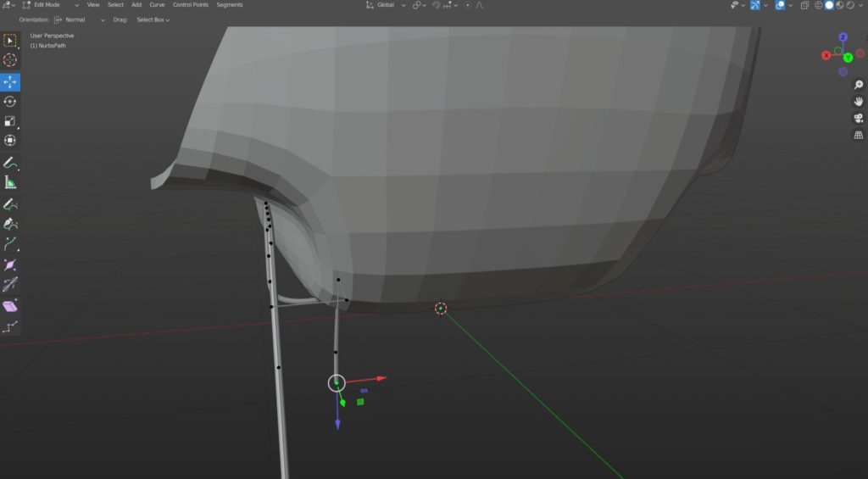Expand the Drag Select Box dropdown
The height and width of the screenshot is (479, 868).
(153, 19)
